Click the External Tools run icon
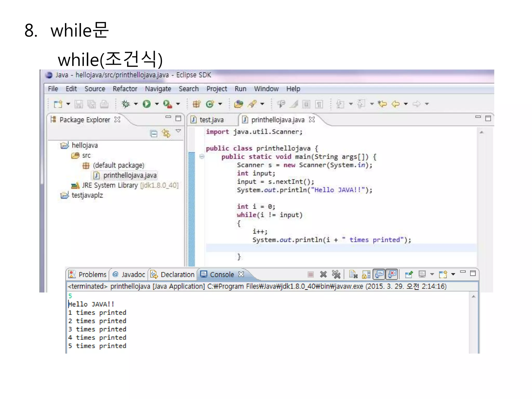The image size is (532, 399). point(168,104)
